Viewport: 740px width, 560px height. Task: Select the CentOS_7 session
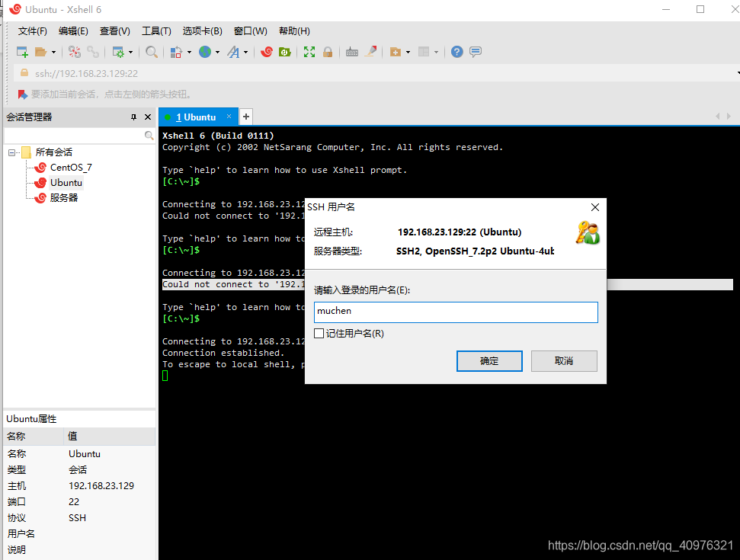pyautogui.click(x=71, y=168)
